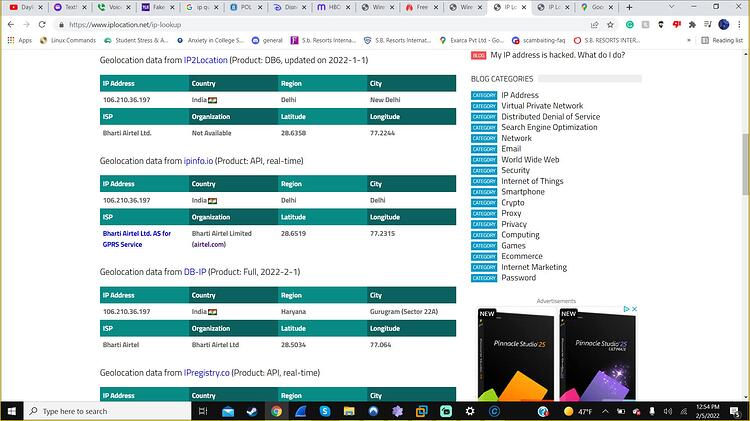
Task: Launch Steam from the taskbar
Action: point(252,411)
